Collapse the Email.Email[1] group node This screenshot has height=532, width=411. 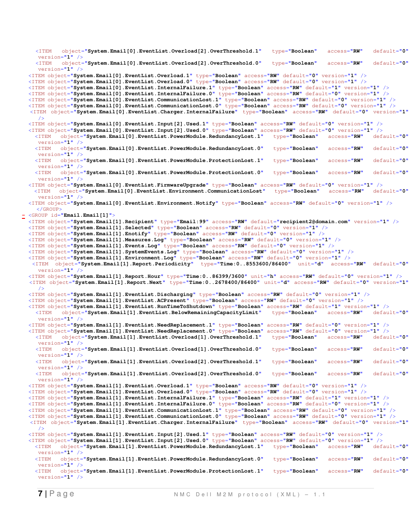[x=23, y=215]
